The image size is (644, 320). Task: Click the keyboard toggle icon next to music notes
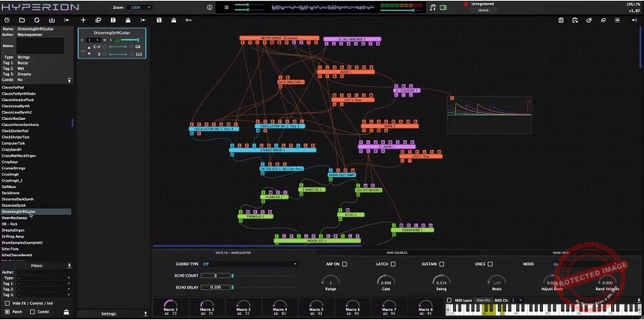click(x=443, y=7)
